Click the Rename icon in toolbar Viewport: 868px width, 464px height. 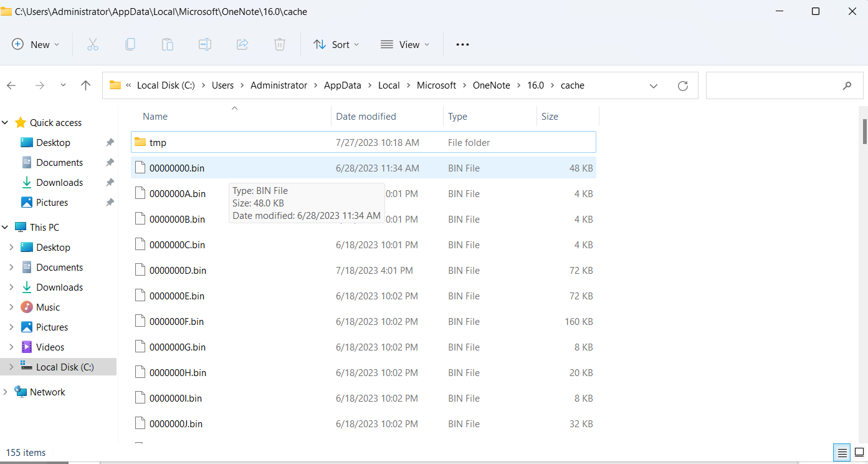point(205,44)
